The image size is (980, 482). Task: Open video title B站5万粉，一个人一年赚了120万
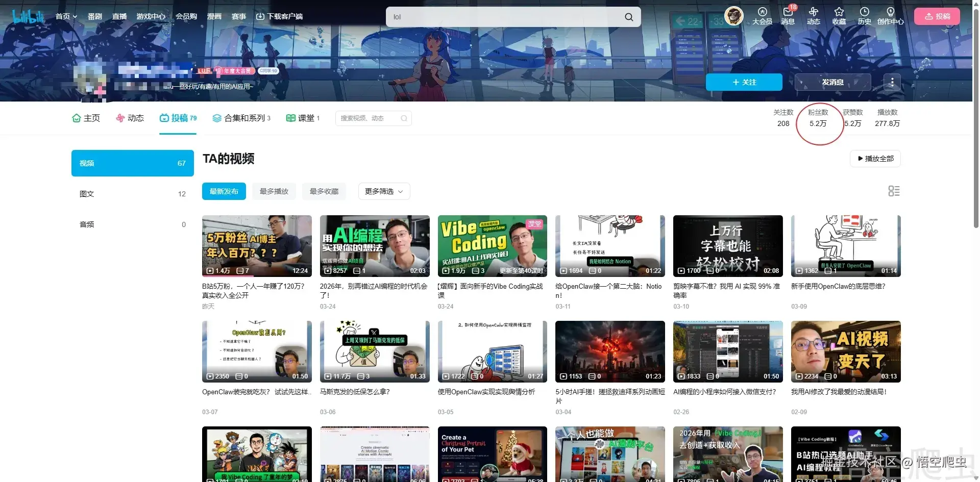coord(254,291)
